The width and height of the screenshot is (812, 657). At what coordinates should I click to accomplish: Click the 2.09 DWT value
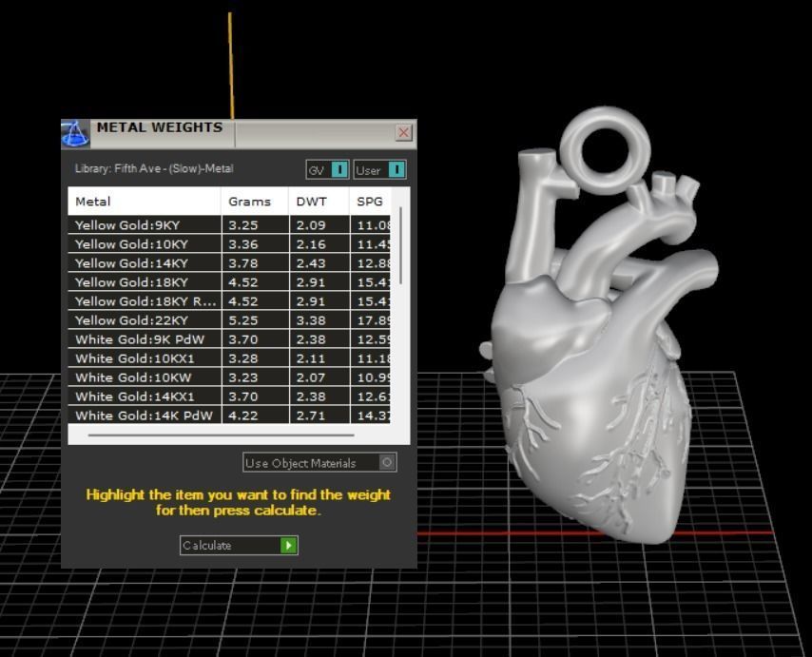click(311, 225)
